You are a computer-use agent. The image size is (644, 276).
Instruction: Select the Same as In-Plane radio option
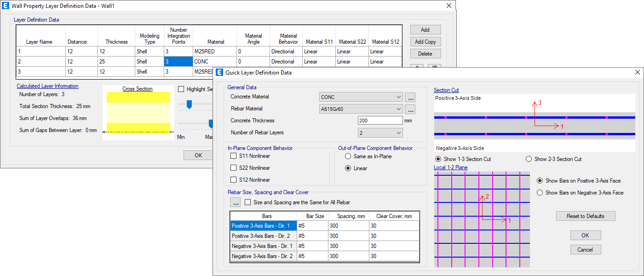point(348,156)
